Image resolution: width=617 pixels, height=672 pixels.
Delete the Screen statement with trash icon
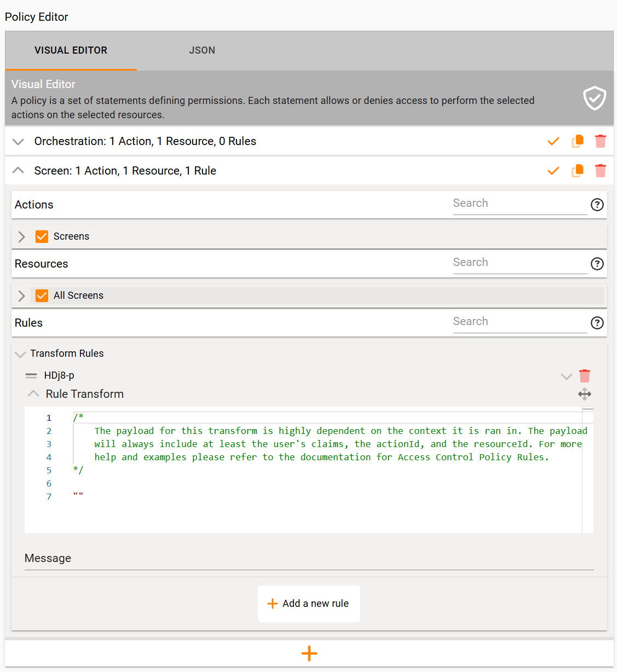pyautogui.click(x=601, y=171)
